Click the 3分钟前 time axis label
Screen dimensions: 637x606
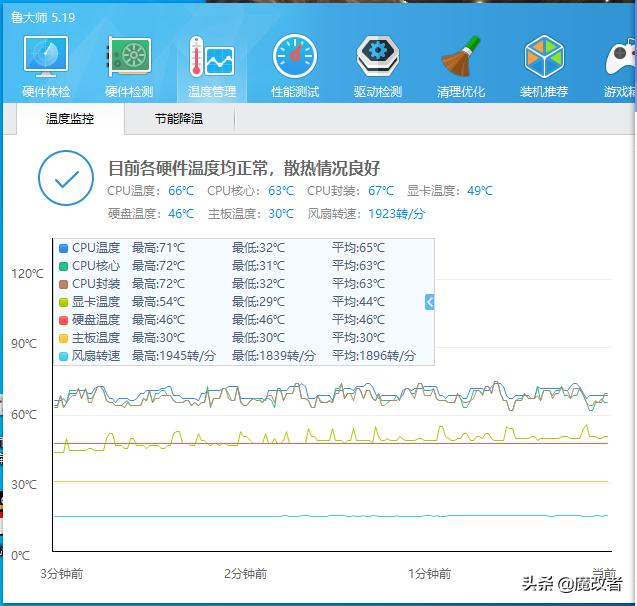tap(61, 574)
